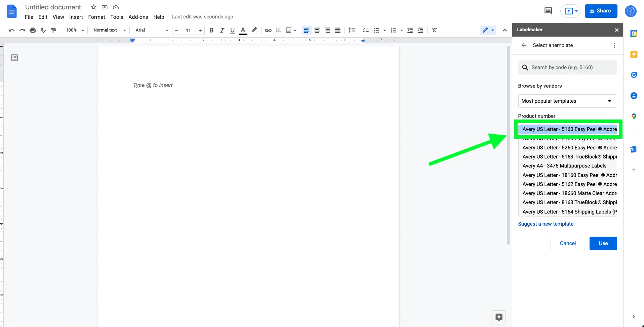Click the Undo icon
This screenshot has height=327, width=644.
click(12, 30)
